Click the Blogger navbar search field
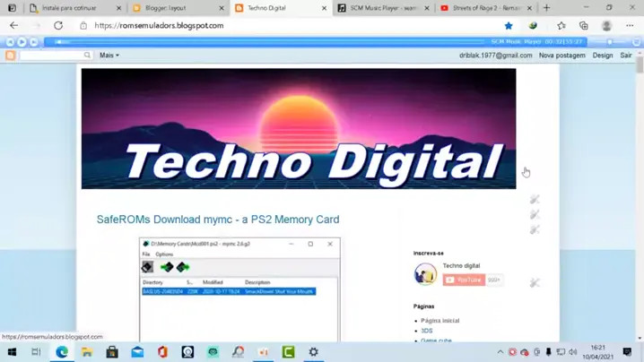Viewport: 644px width, 362px height. pyautogui.click(x=56, y=55)
